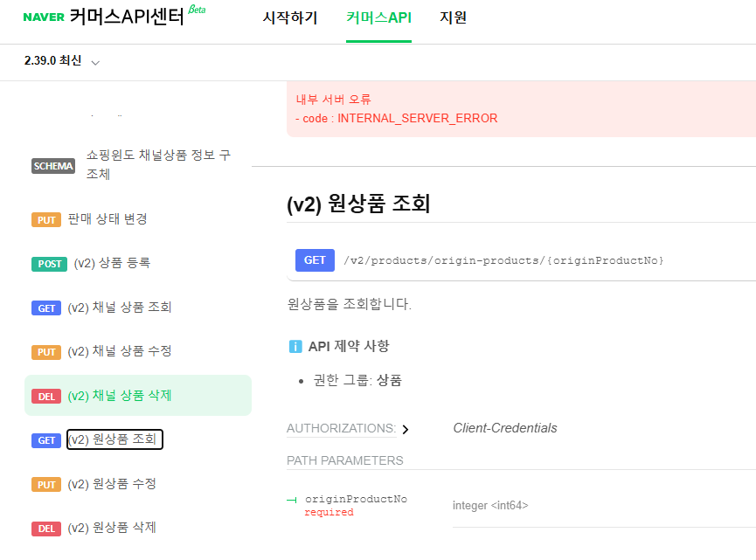
Task: Click the GET badge on (v2) 채널 상품 조회
Action: [46, 308]
